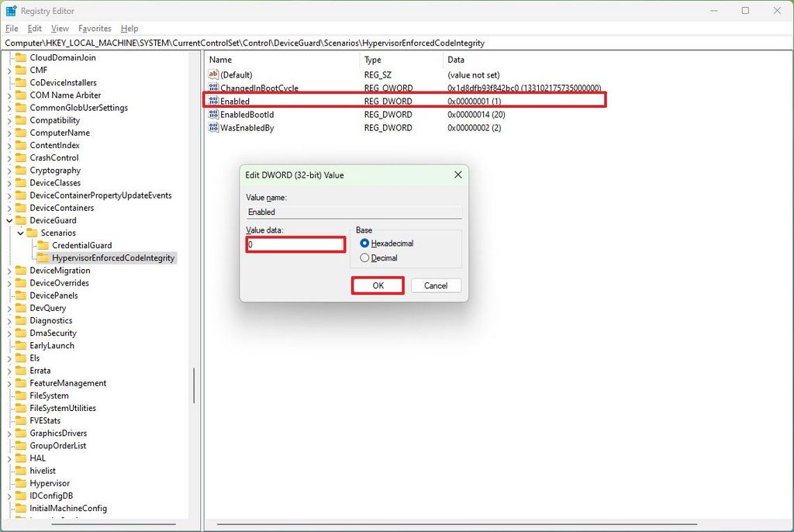The image size is (794, 532).
Task: Cancel the Edit DWORD dialog
Action: pos(436,285)
